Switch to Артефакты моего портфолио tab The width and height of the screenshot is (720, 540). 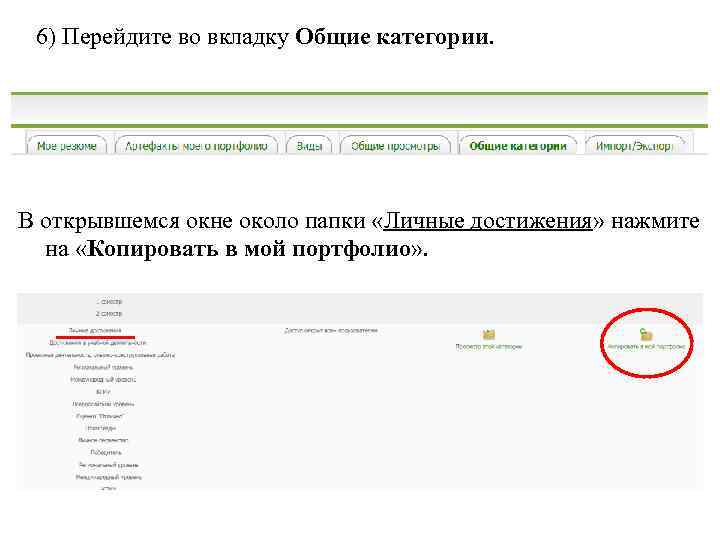(196, 146)
